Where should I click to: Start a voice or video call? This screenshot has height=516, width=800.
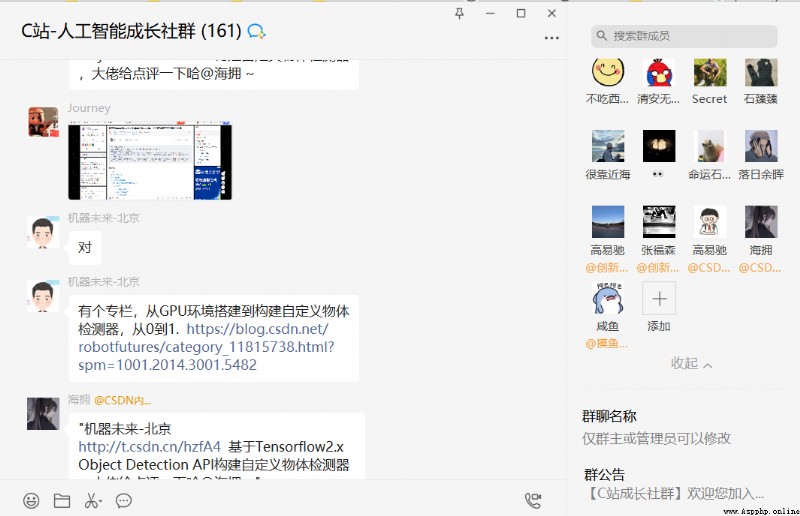[x=533, y=500]
